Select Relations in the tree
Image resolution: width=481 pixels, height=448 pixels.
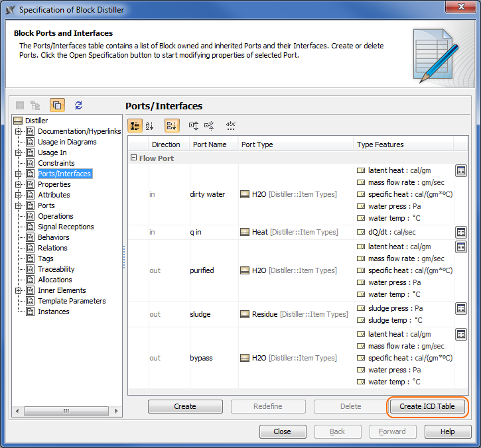[x=52, y=248]
